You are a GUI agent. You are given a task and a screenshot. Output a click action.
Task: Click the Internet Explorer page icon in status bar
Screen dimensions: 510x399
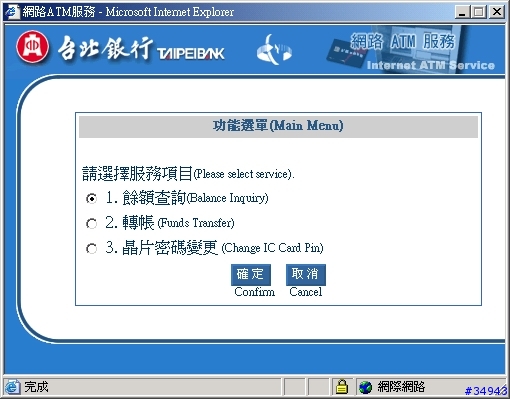pyautogui.click(x=12, y=387)
